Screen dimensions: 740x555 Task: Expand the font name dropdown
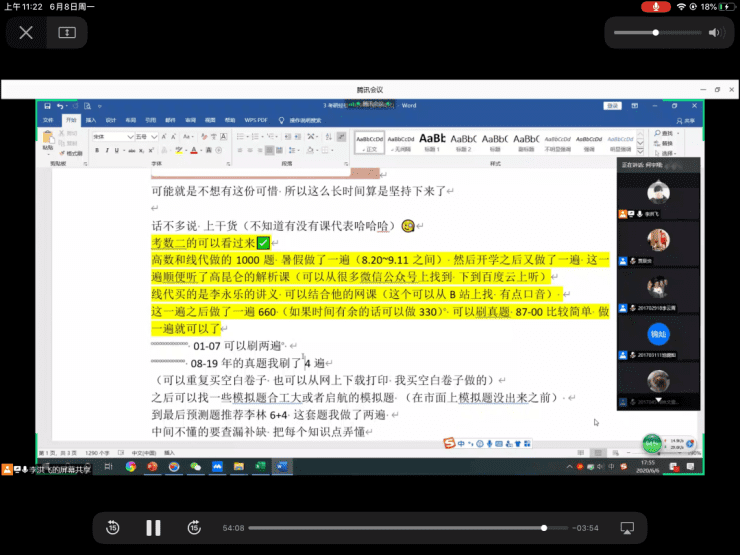[128, 136]
